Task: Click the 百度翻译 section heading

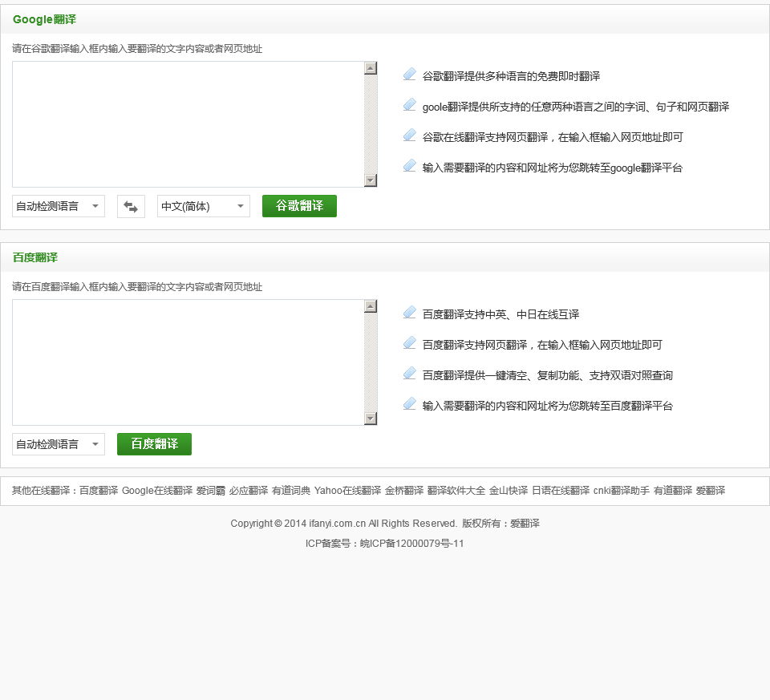Action: (x=35, y=257)
